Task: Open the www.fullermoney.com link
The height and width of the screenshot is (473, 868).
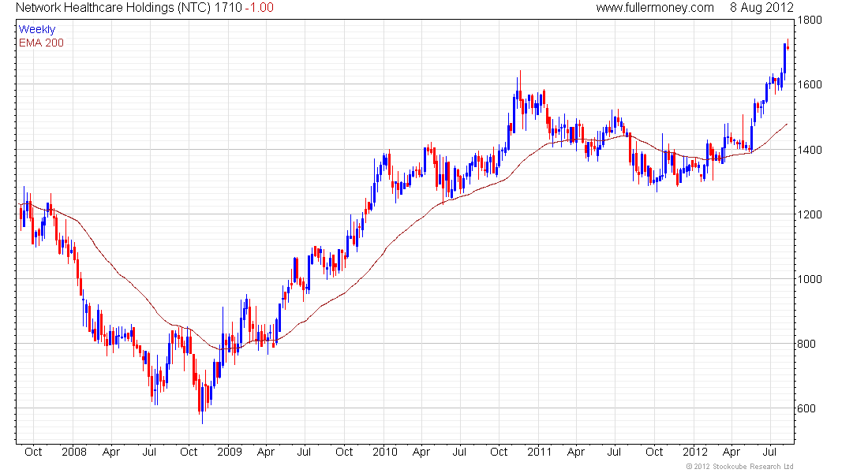Action: [x=654, y=7]
